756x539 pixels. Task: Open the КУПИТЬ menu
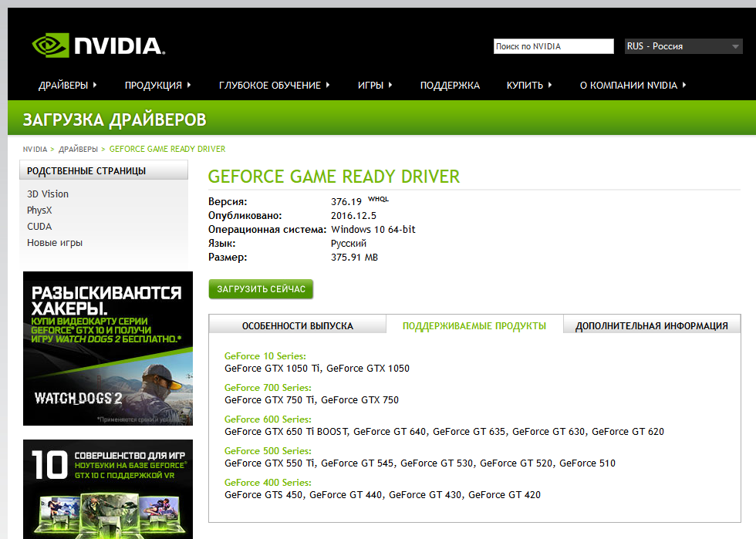click(x=525, y=86)
